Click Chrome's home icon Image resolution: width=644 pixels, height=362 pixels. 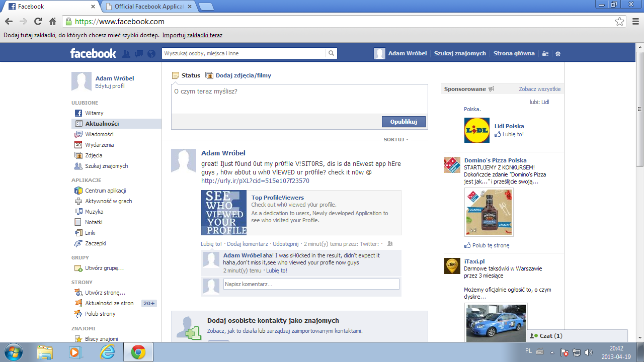pyautogui.click(x=52, y=22)
